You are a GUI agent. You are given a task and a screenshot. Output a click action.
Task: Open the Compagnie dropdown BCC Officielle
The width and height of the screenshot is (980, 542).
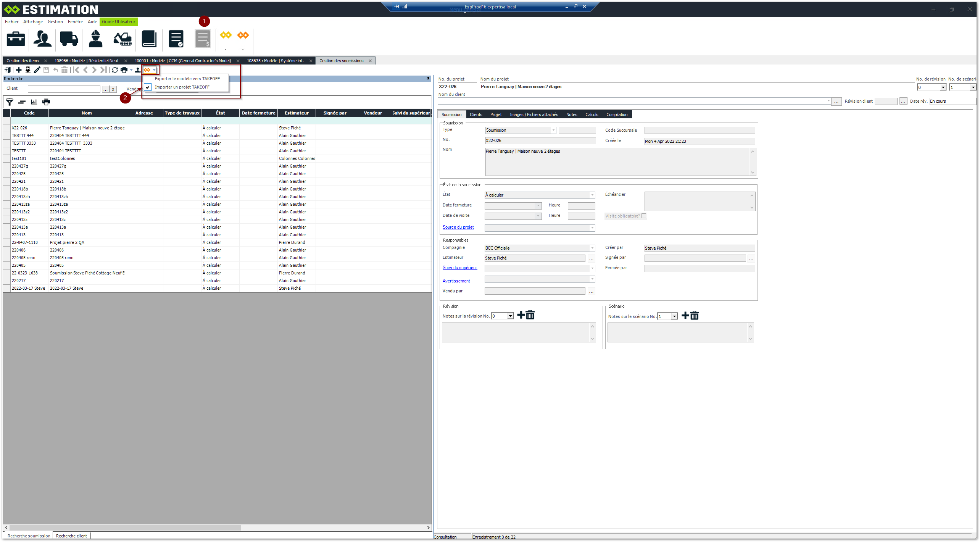(592, 248)
